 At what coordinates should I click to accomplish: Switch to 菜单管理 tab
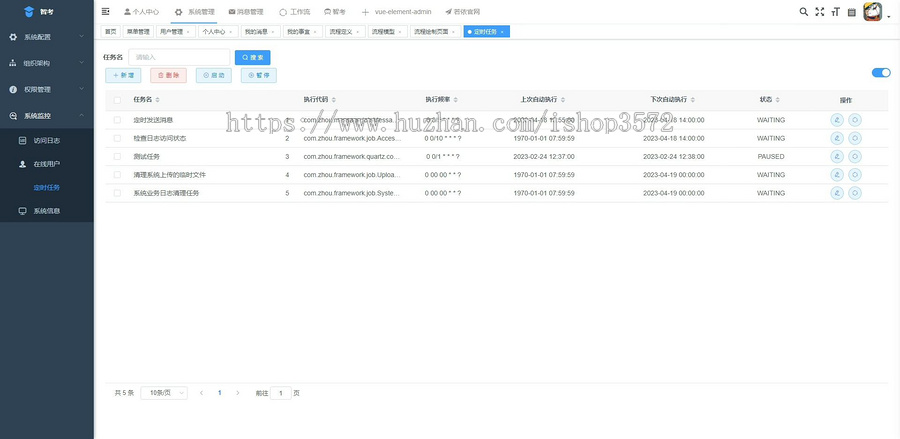138,32
